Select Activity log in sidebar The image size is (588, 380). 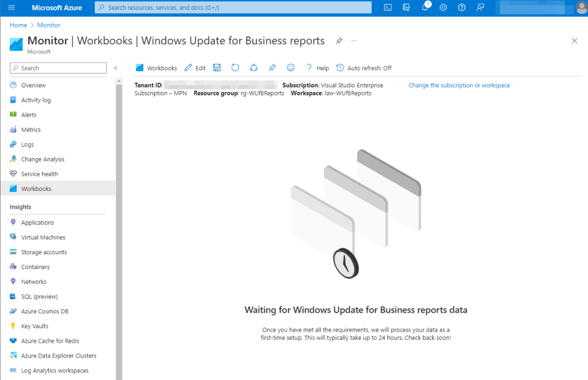[x=36, y=100]
